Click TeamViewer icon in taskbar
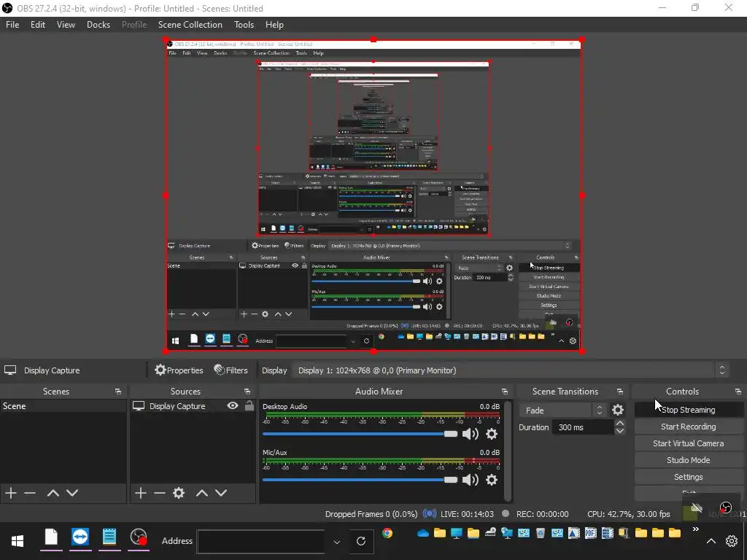747x560 pixels. (x=80, y=537)
